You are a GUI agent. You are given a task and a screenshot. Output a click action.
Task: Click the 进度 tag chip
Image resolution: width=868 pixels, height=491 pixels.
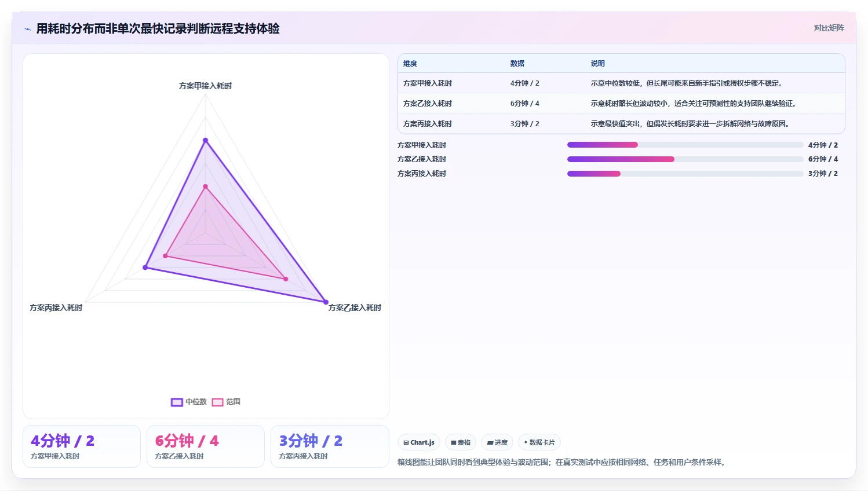click(497, 442)
